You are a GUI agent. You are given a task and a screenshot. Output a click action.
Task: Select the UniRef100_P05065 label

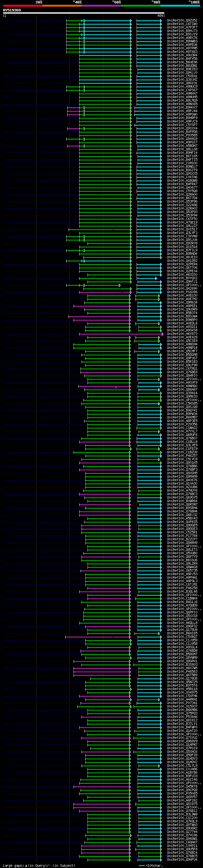182,794
